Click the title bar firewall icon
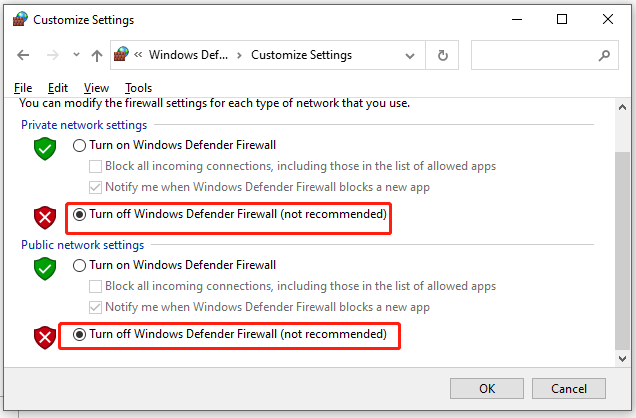Viewport: 636px width, 418px height. [20, 19]
